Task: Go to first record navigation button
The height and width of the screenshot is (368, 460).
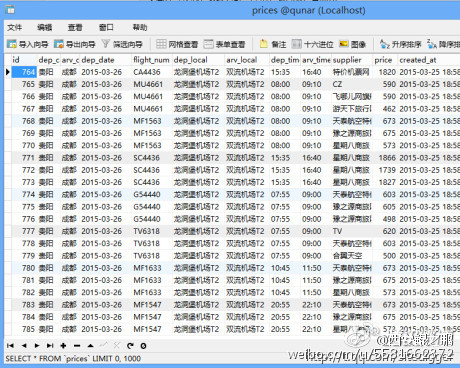Action: [10, 346]
